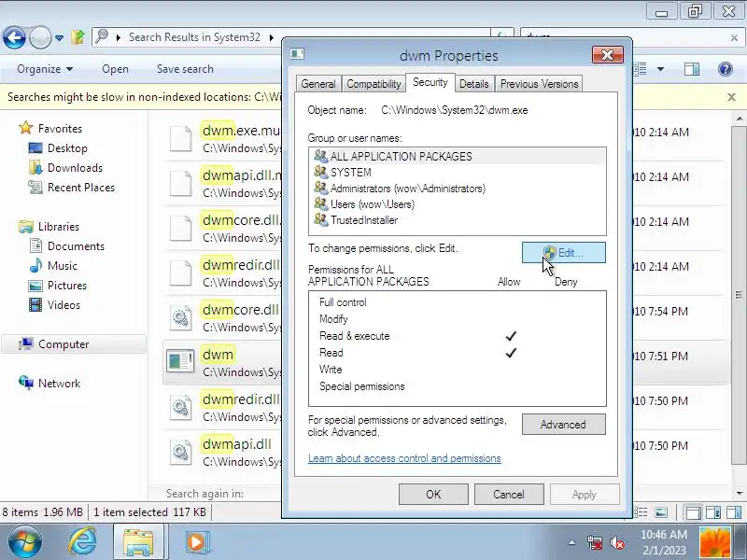Click the dwm application file icon
Image resolution: width=747 pixels, height=560 pixels.
pyautogui.click(x=180, y=362)
